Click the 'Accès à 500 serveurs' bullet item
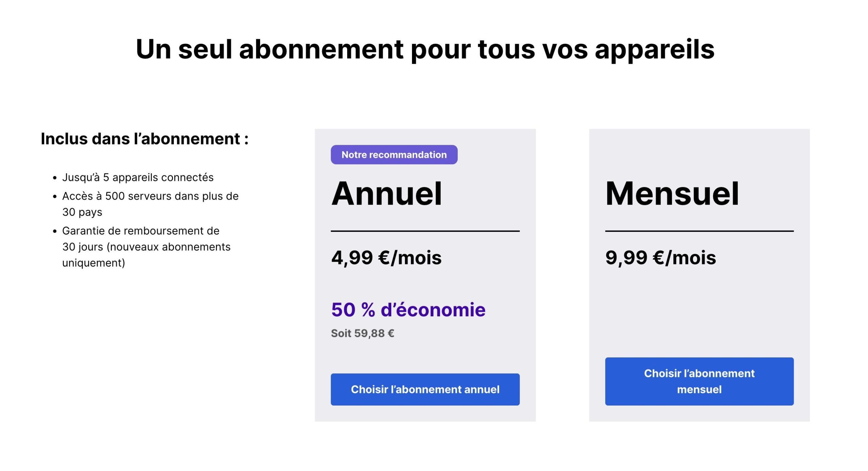This screenshot has height=471, width=868. click(x=150, y=204)
